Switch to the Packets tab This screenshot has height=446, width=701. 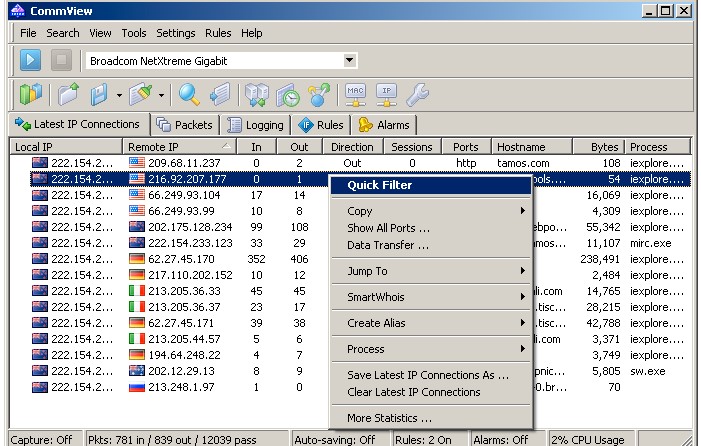coord(184,125)
